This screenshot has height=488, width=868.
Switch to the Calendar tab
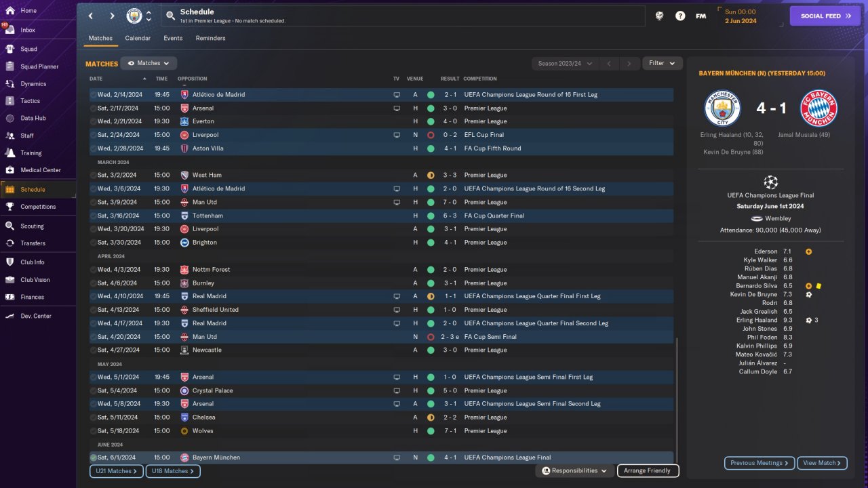pos(138,38)
